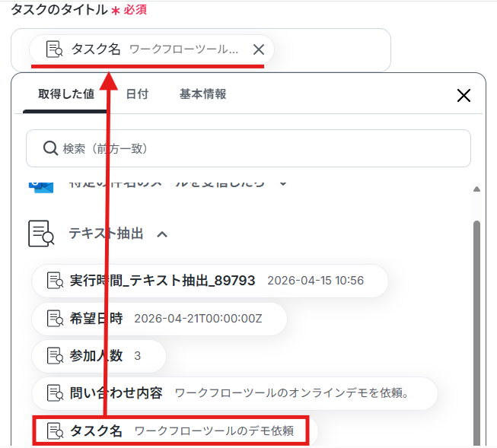This screenshot has height=448, width=497.
Task: Click the scrollbar up arrow
Action: 476,189
